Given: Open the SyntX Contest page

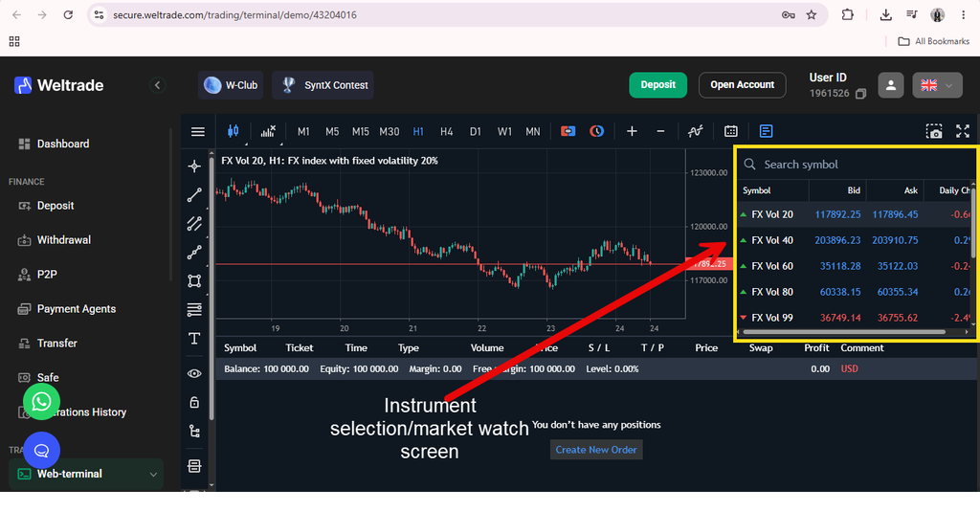Looking at the screenshot, I should (323, 85).
